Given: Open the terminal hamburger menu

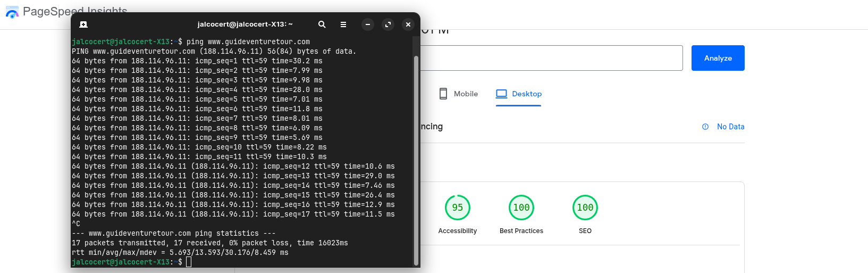Looking at the screenshot, I should click(343, 24).
